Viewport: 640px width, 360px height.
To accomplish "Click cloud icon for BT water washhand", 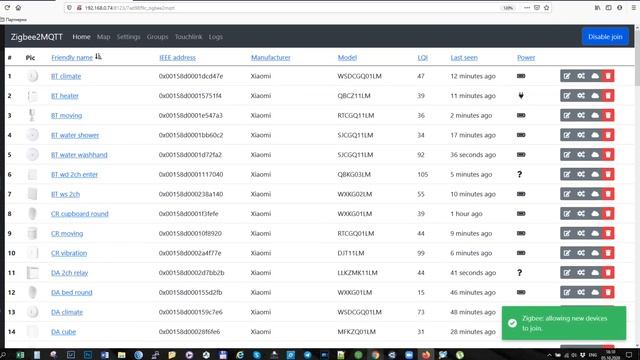I will tap(595, 155).
